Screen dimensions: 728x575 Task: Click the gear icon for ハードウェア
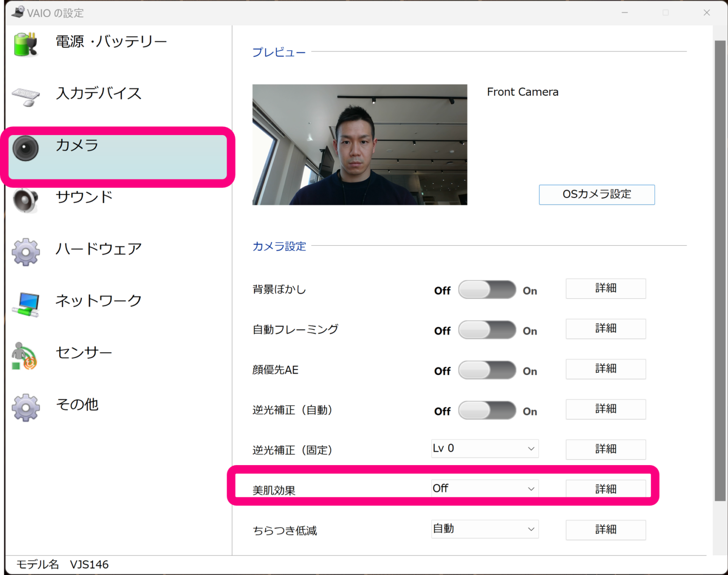point(26,252)
